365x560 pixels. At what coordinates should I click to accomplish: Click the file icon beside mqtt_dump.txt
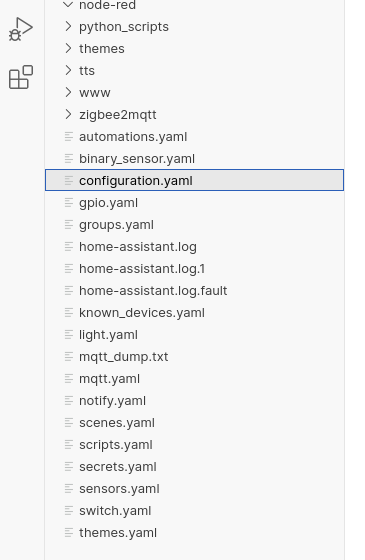(x=69, y=356)
